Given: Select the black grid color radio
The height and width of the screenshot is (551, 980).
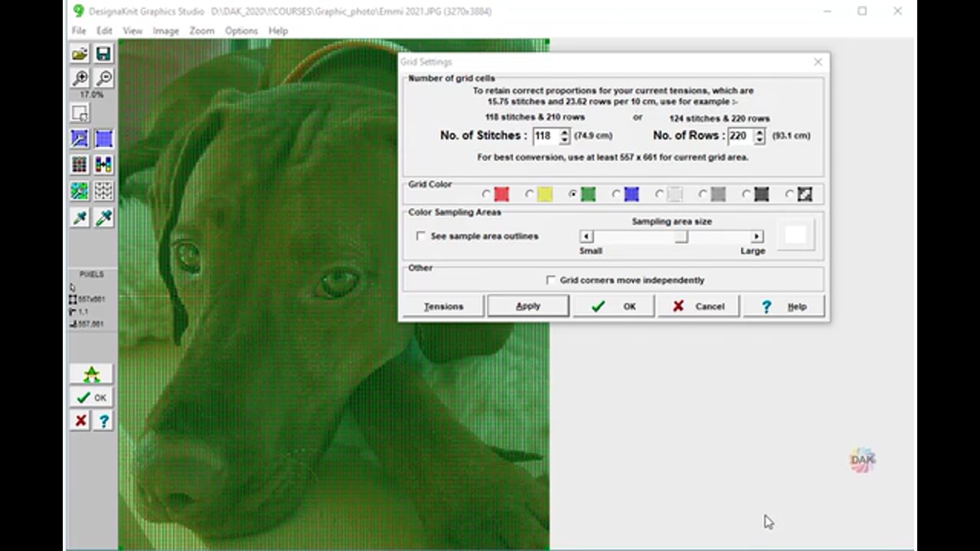Looking at the screenshot, I should pyautogui.click(x=747, y=194).
